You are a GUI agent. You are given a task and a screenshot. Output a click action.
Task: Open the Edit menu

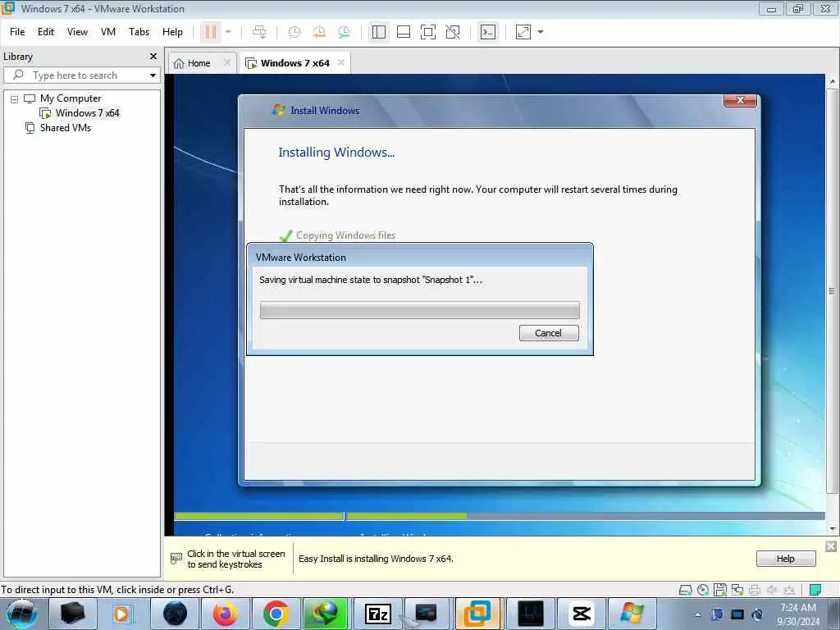point(46,32)
